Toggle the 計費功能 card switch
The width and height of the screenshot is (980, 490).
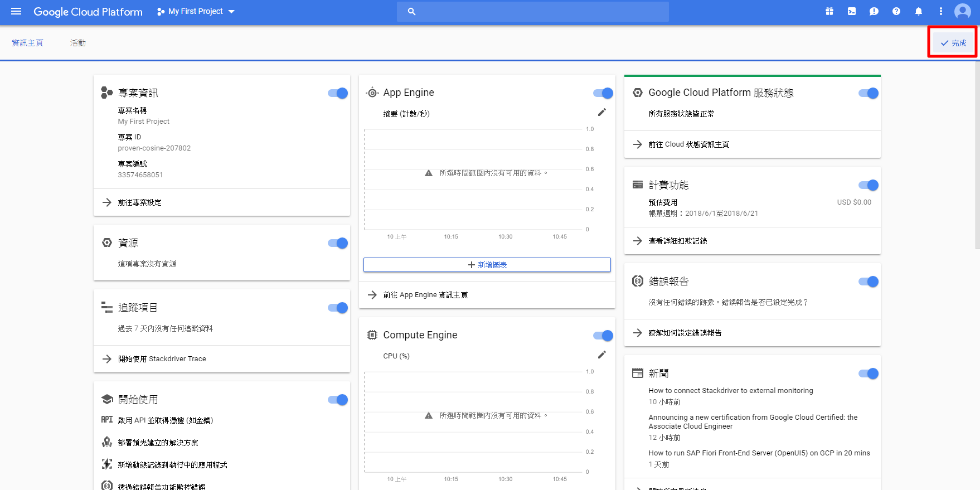coord(869,185)
